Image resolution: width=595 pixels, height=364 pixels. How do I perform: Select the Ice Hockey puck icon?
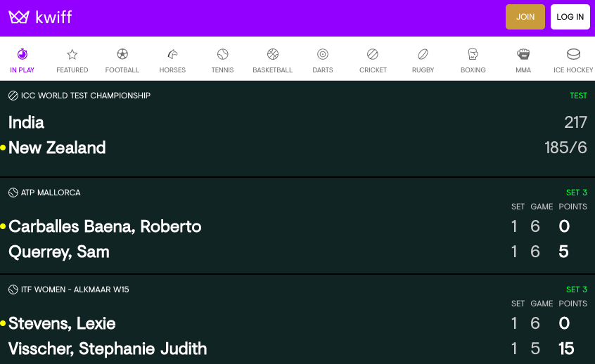[x=573, y=54]
